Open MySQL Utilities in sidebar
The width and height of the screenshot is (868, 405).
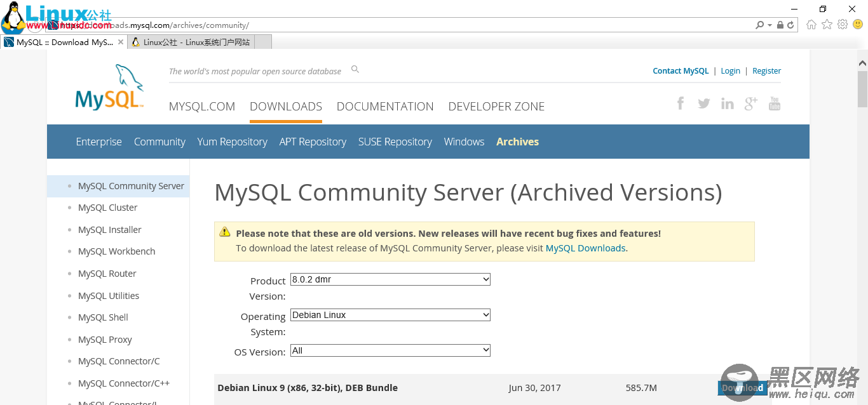coord(108,296)
